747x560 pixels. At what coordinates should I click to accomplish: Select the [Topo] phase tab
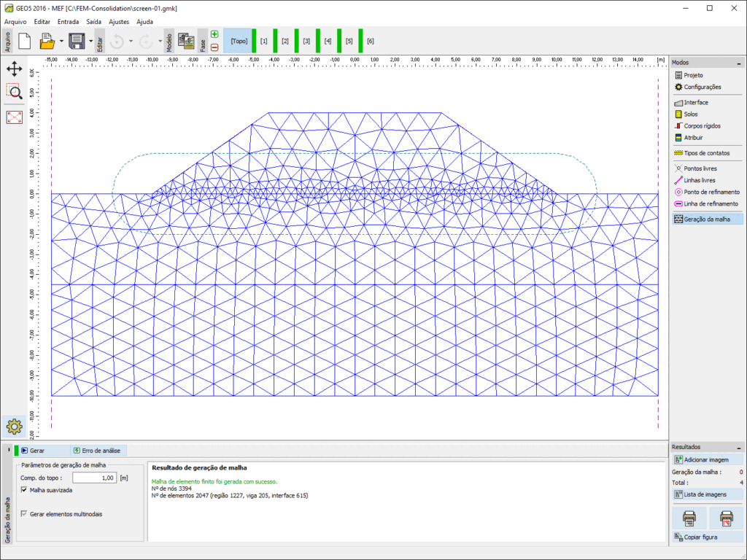(239, 41)
